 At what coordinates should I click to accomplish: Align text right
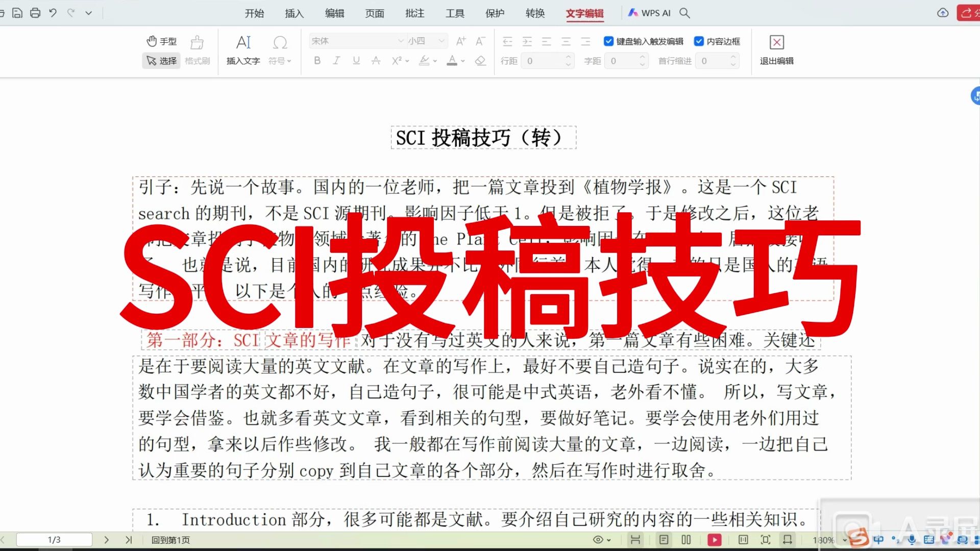pos(585,41)
